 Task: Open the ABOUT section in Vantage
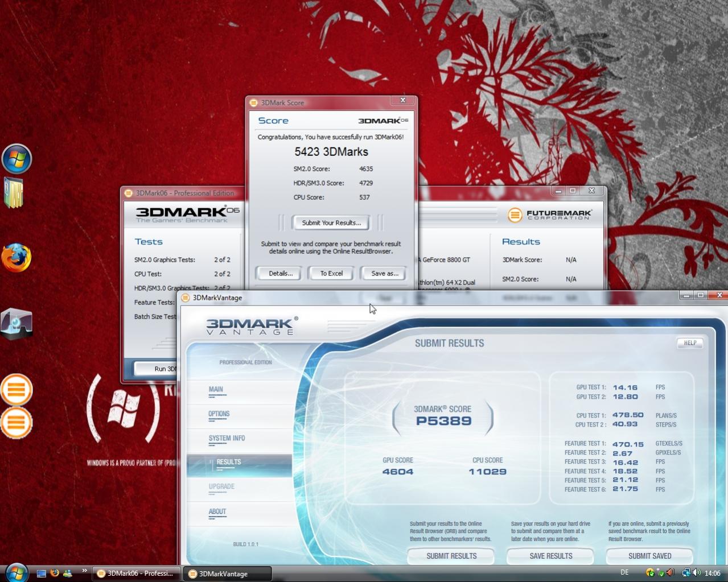pos(217,511)
